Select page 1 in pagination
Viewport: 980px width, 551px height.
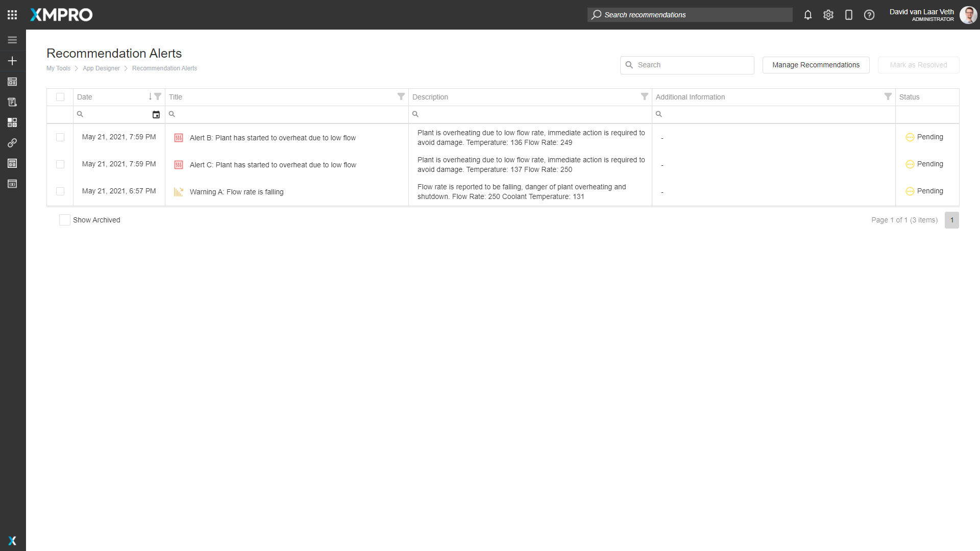[x=951, y=220]
